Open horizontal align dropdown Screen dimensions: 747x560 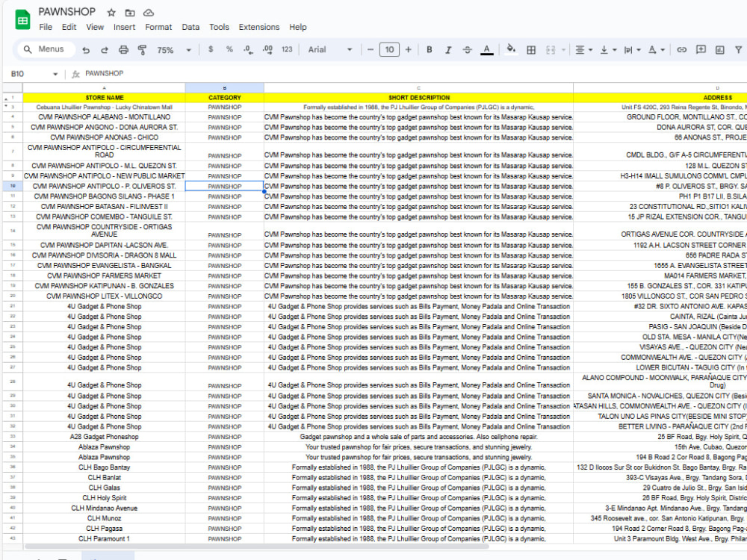[583, 49]
